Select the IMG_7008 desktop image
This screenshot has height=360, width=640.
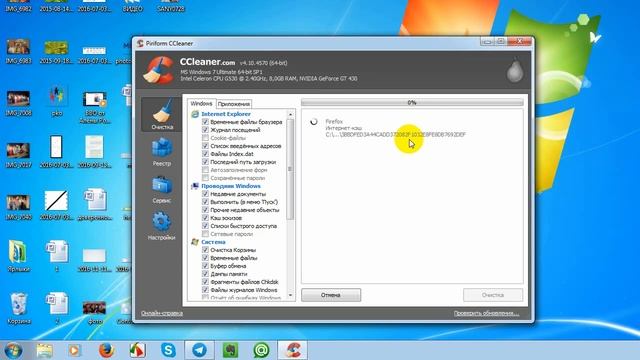point(18,104)
